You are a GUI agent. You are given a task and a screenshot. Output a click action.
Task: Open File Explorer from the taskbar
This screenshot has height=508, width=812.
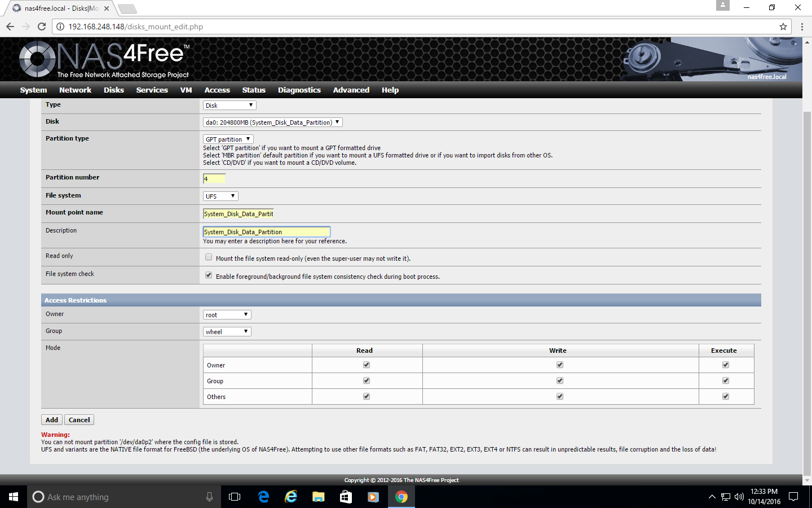(x=319, y=497)
